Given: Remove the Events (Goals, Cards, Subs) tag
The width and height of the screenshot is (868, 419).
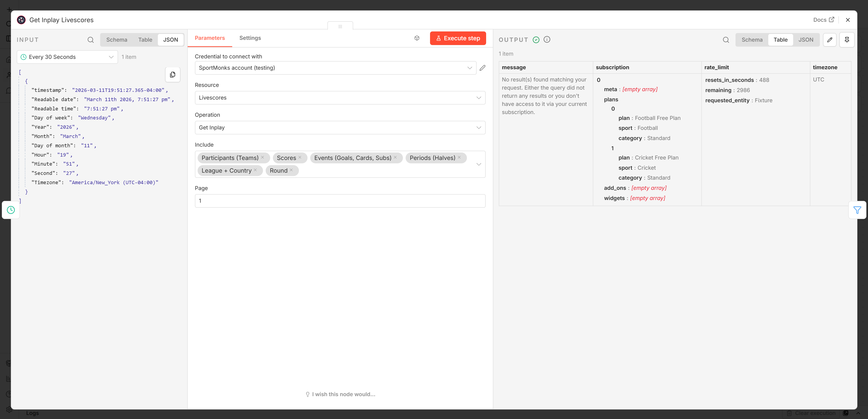Looking at the screenshot, I should 395,157.
